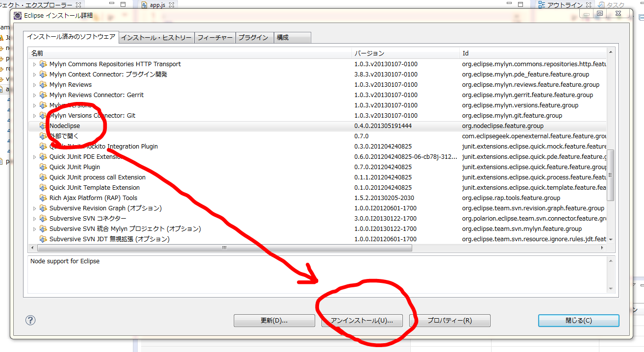Click the Mylyn Commons Repositories HTTP Transport feature icon
This screenshot has height=352, width=644.
43,64
